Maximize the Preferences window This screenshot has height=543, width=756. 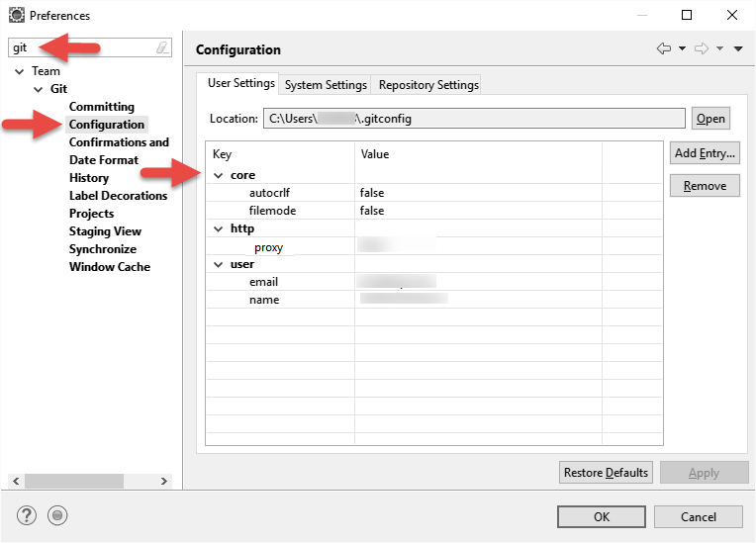point(687,15)
